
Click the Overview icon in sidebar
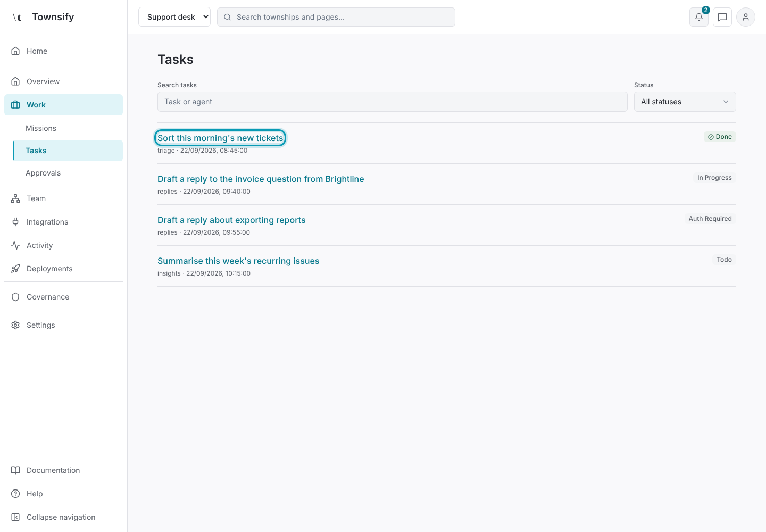pos(15,81)
